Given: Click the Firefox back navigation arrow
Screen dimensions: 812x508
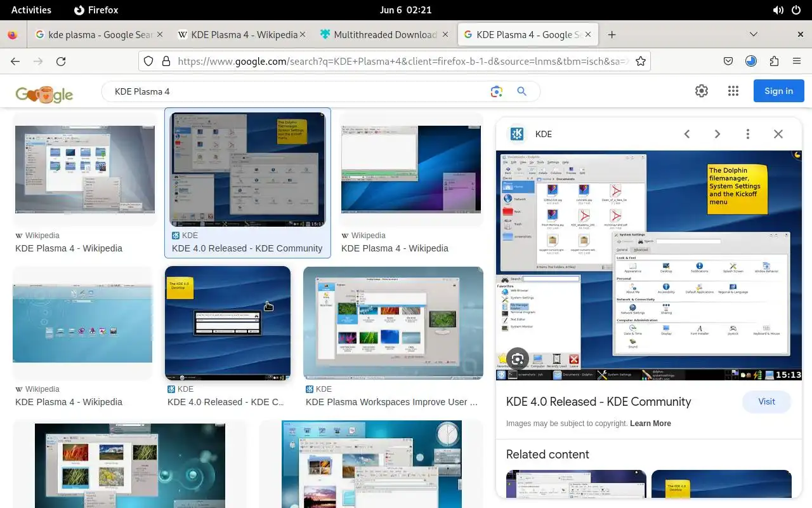Looking at the screenshot, I should pos(15,61).
